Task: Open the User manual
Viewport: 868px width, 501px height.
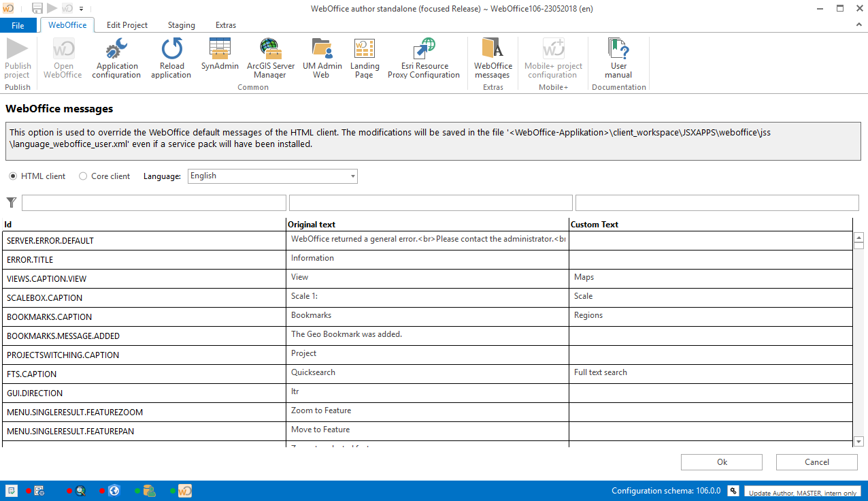Action: [x=618, y=58]
